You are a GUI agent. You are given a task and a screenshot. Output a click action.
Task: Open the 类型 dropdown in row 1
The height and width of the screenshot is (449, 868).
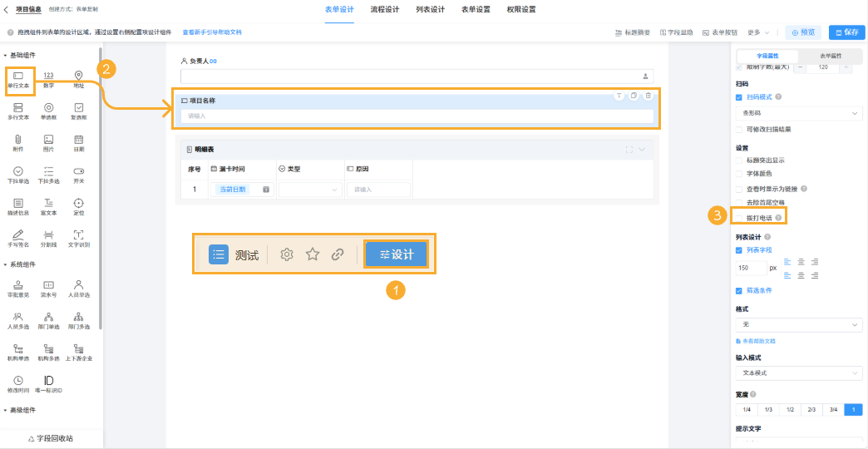310,190
